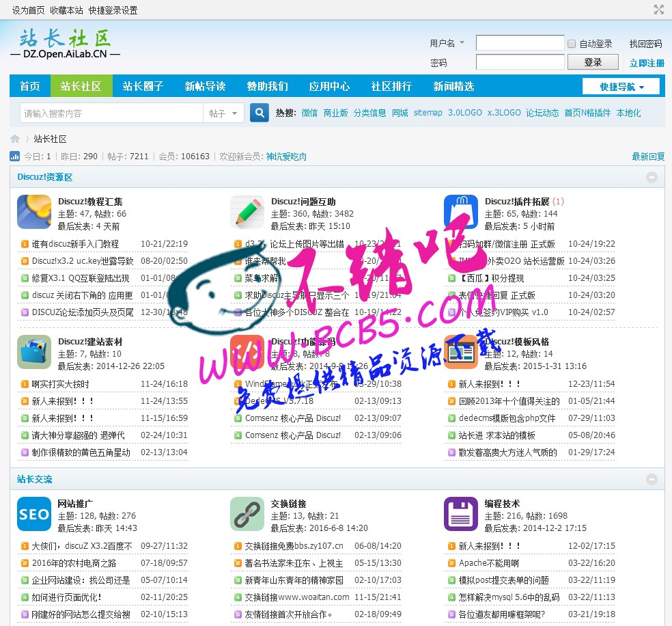Viewport: 672px width, 626px height.
Task: Open the 交换链接 chain link icon
Action: pyautogui.click(x=247, y=514)
